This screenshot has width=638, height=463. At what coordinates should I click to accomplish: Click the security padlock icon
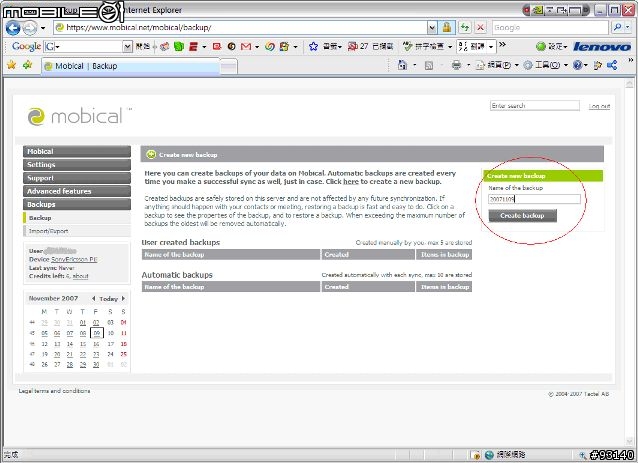click(446, 28)
